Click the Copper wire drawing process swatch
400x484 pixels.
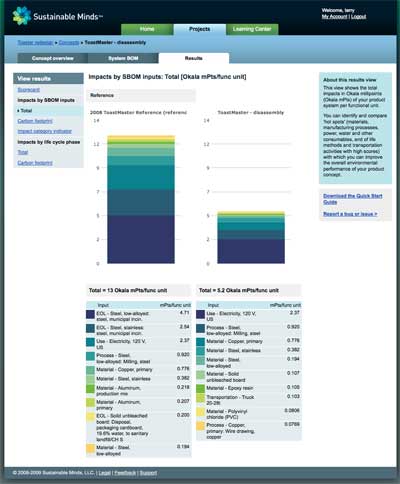(x=200, y=426)
